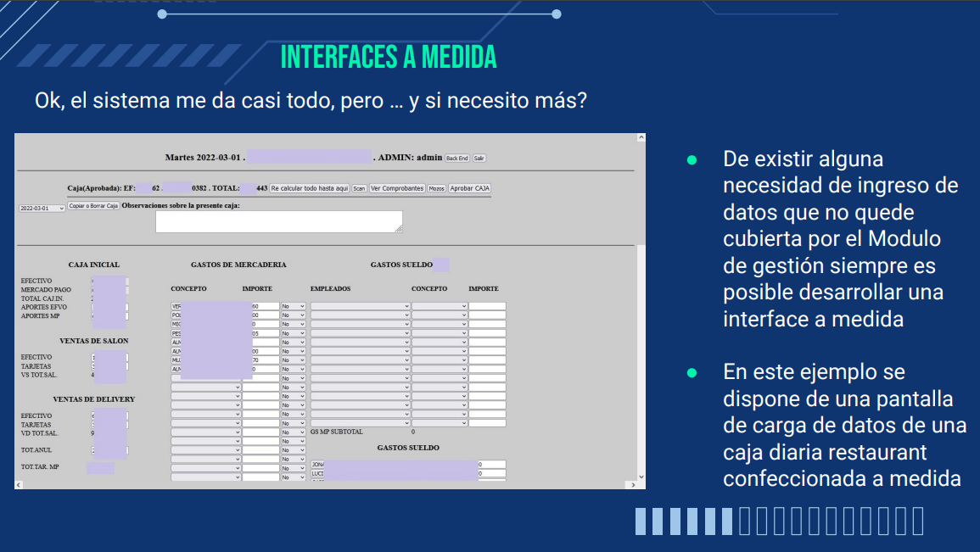Viewport: 980px width, 552px height.
Task: Expand Empleados dropdown just above GS MP SUBTOTAL
Action: (x=360, y=422)
